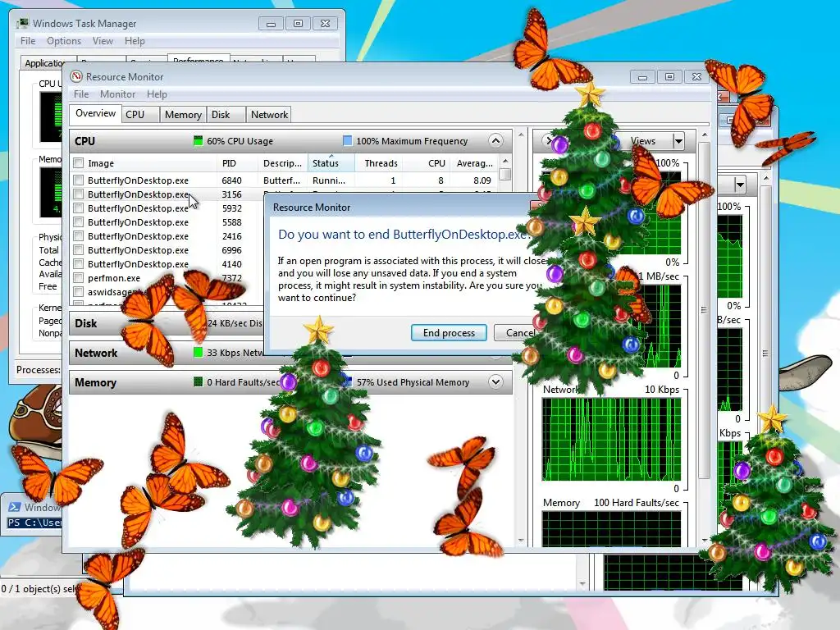
Task: Open Task Manager View menu
Action: 103,41
